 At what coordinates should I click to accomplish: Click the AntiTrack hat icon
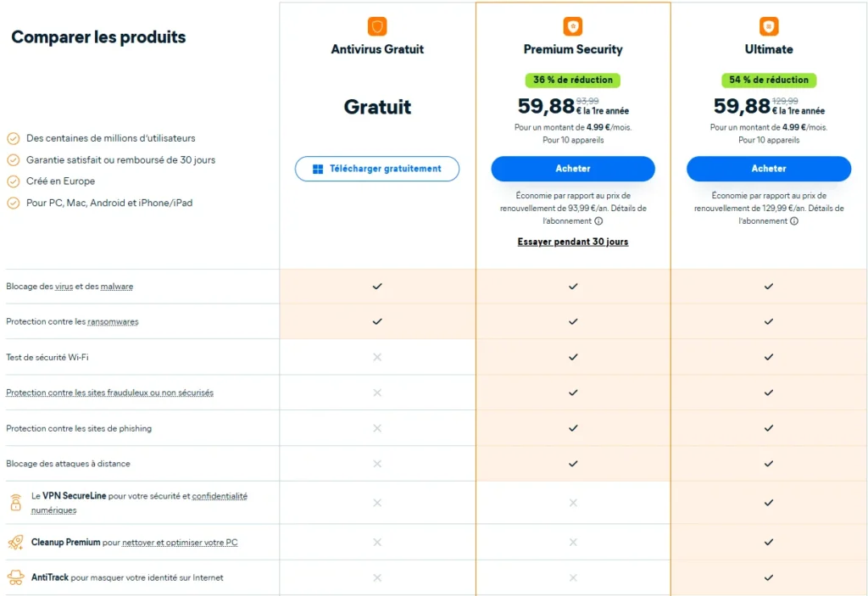click(16, 577)
